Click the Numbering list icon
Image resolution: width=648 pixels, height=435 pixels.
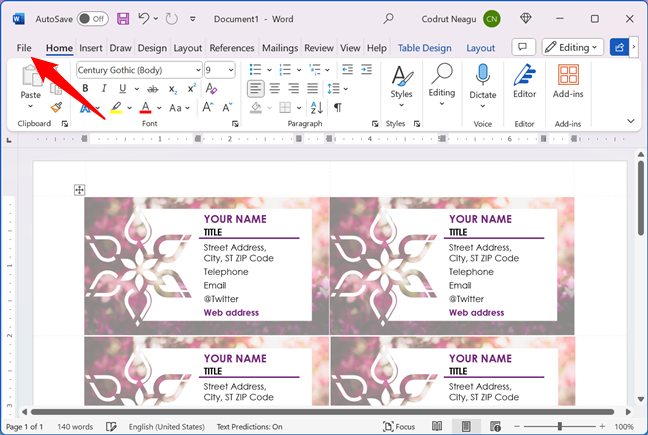point(285,70)
